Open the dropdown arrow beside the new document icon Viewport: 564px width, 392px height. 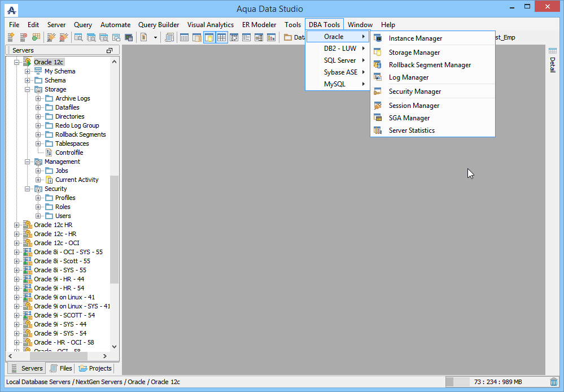tap(155, 37)
